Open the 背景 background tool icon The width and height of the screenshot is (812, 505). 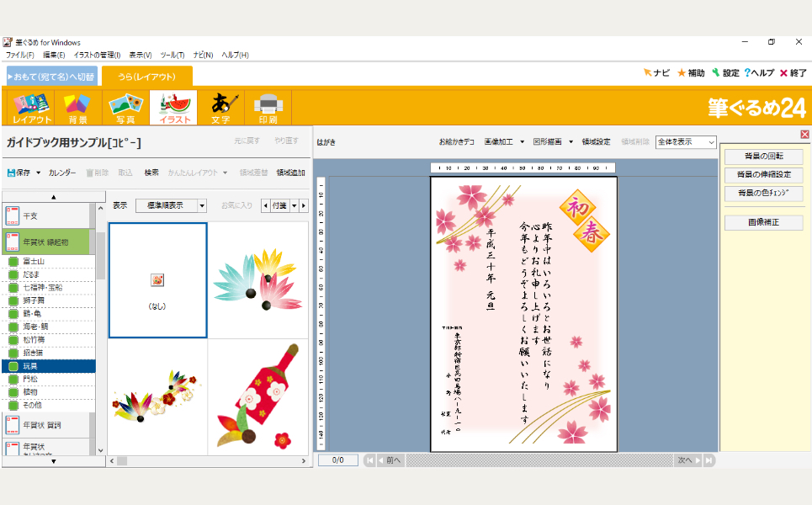(77, 107)
